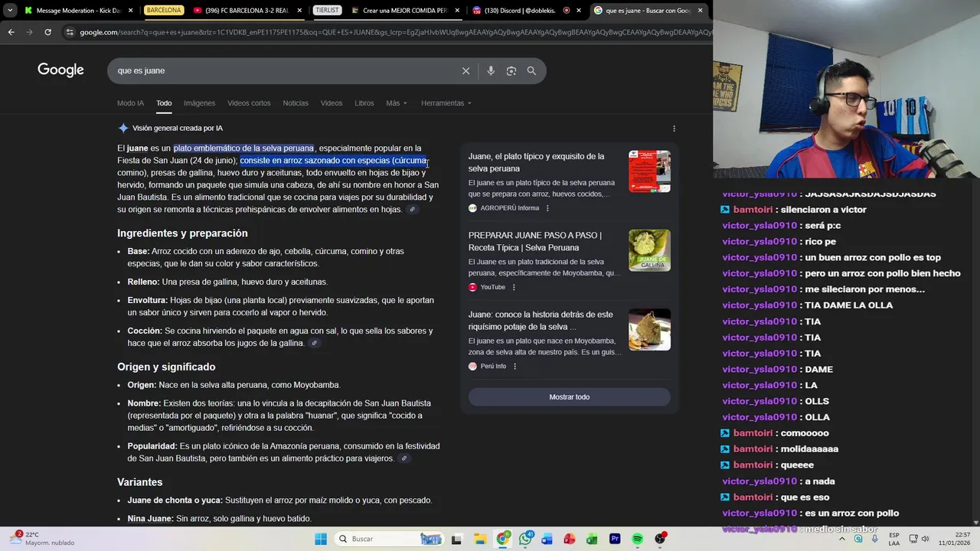Click 'Ingredientes y preparación' heading
This screenshot has width=980, height=551.
[x=182, y=233]
